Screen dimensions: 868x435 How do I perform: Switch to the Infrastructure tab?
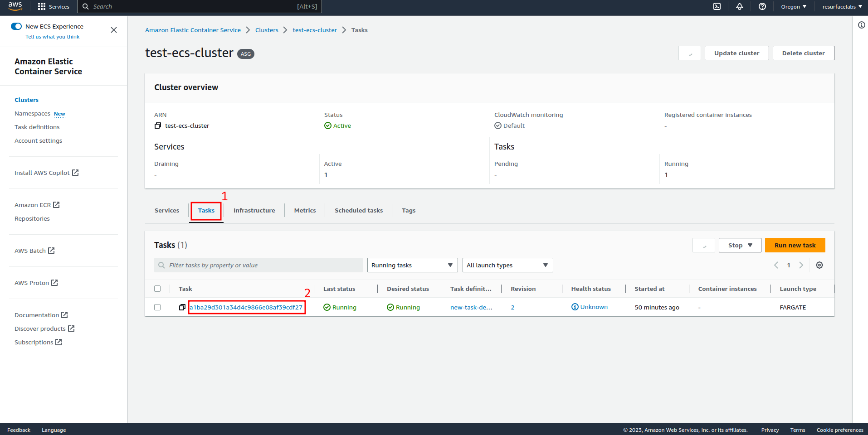pos(254,210)
